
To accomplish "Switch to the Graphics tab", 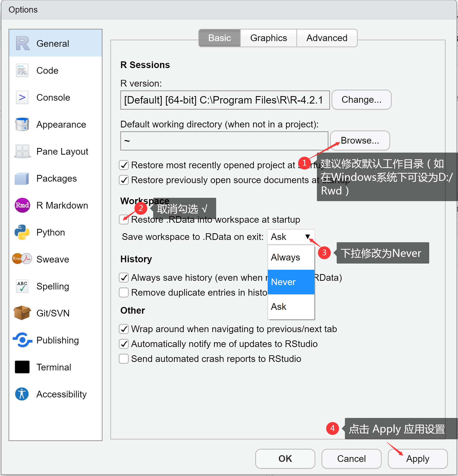I will pyautogui.click(x=269, y=38).
